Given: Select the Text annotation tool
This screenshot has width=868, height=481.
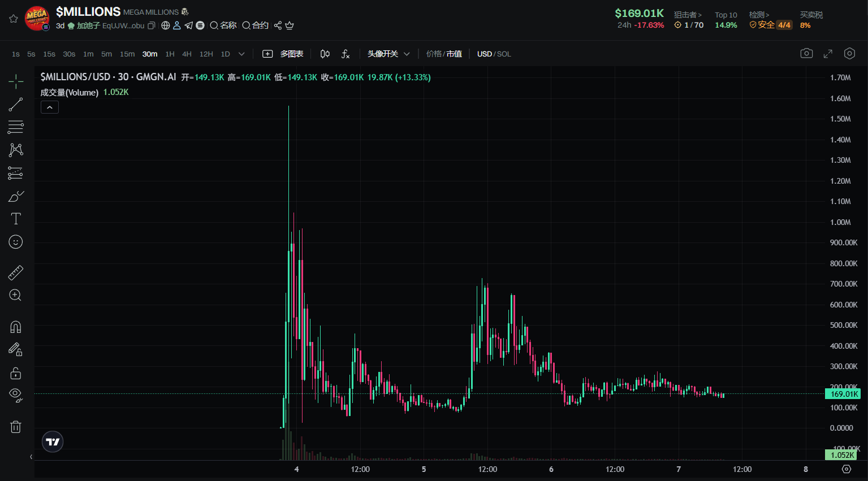Looking at the screenshot, I should [16, 219].
